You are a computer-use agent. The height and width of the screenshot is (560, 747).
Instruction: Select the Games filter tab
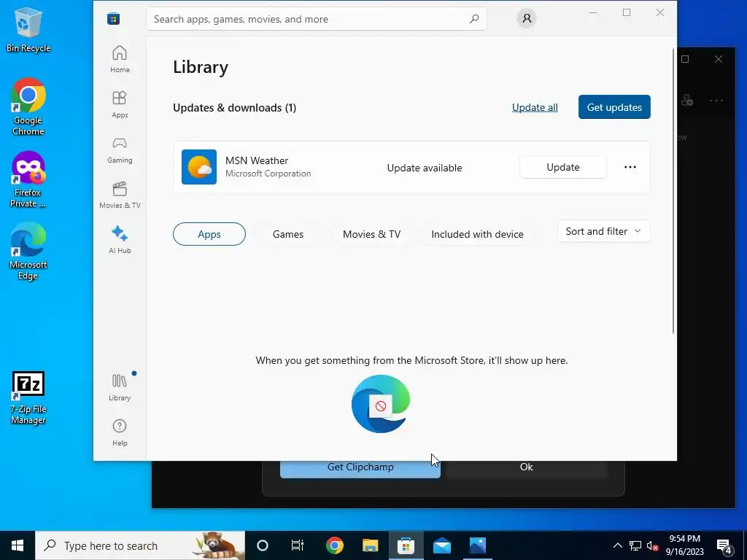tap(287, 234)
